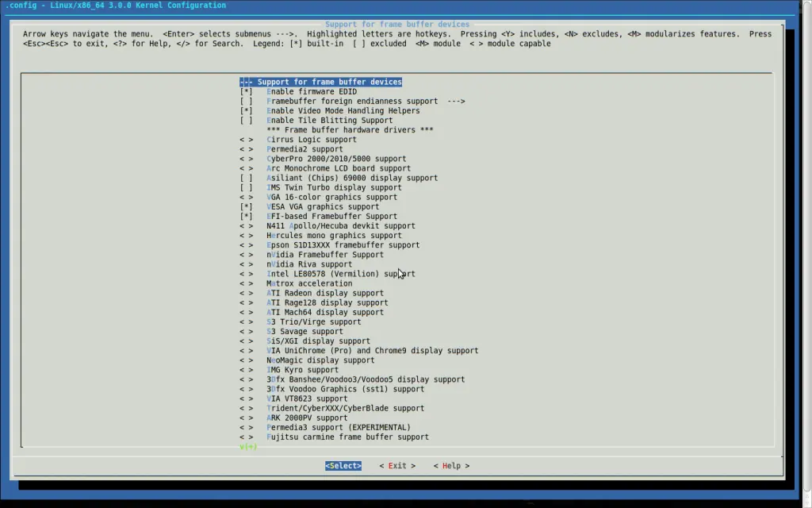Toggle N411 Apollo/Hecuba devkit module state
Viewport: 812px width, 508px height.
[x=246, y=226]
